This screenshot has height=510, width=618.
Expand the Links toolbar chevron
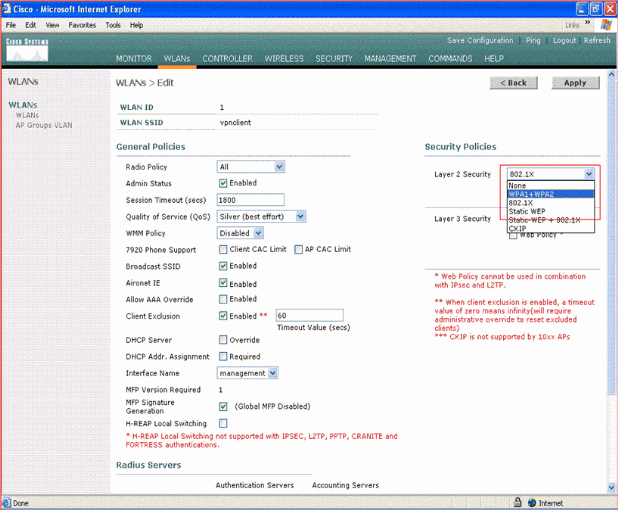[x=587, y=22]
